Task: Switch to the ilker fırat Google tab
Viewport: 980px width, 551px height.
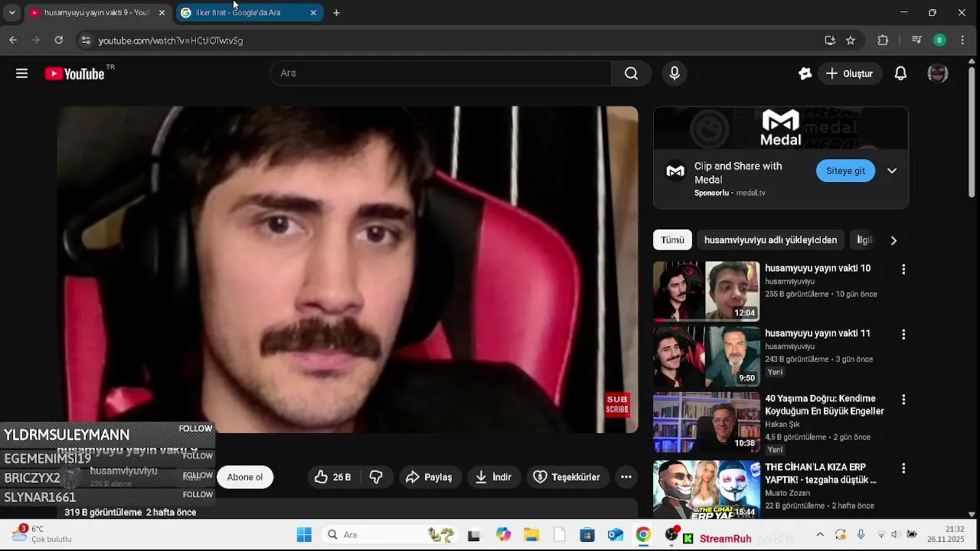Action: pos(250,13)
